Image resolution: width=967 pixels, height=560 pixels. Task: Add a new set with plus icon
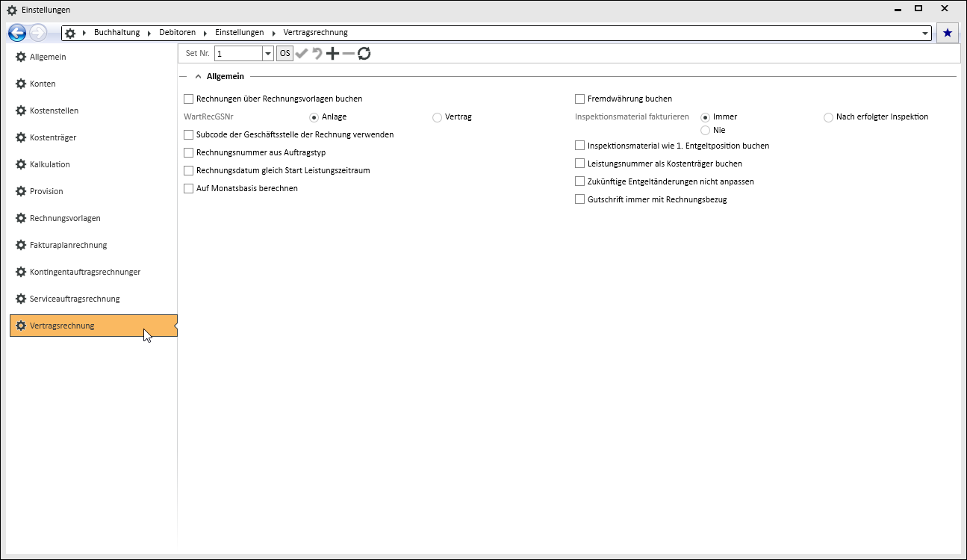tap(333, 53)
